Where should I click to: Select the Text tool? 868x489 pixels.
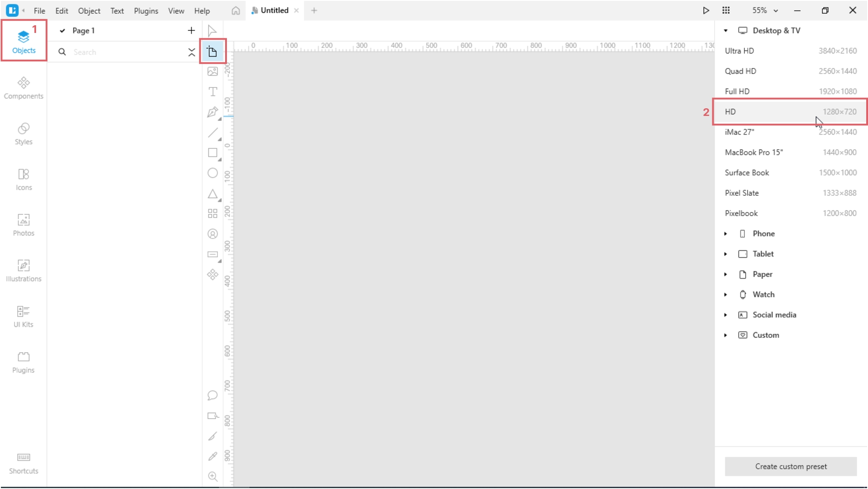click(212, 92)
